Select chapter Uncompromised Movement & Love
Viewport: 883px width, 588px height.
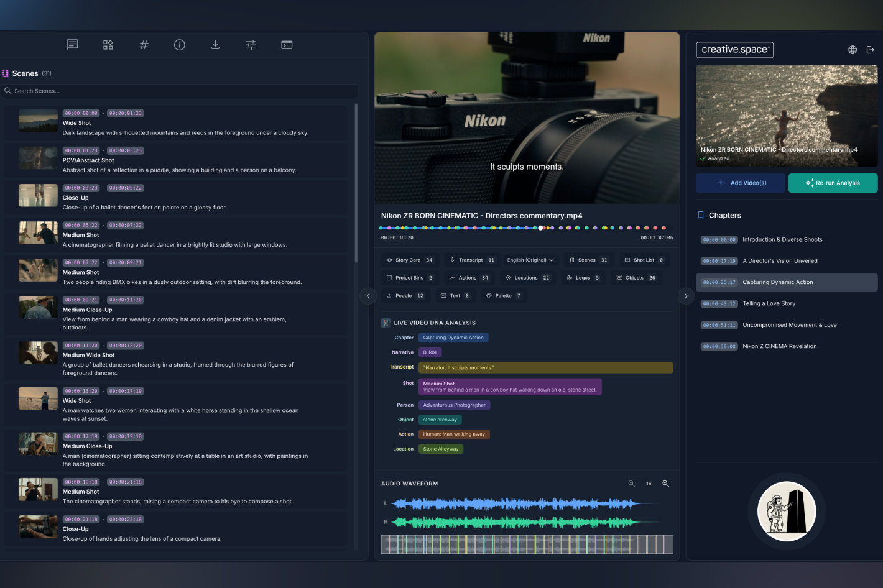click(x=787, y=325)
